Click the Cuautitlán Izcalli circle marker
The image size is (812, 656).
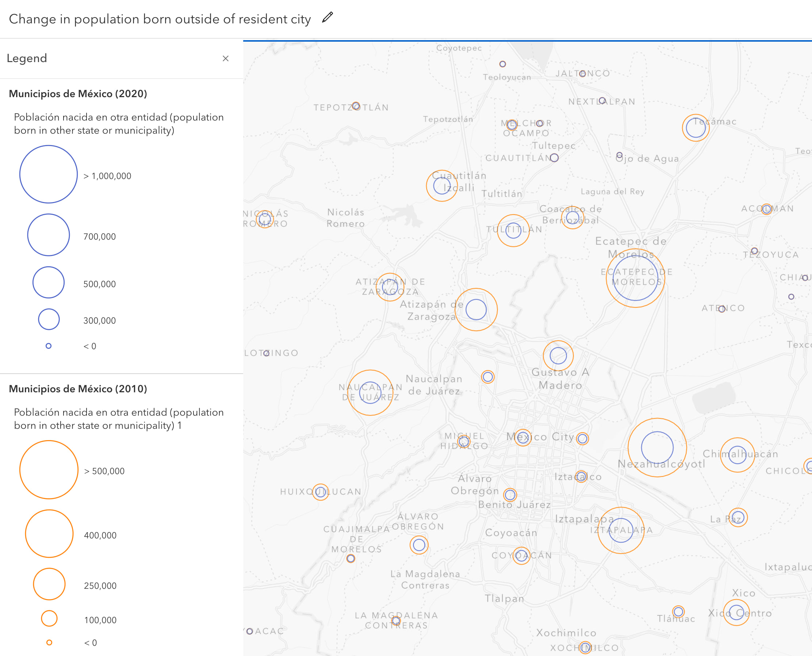(442, 186)
